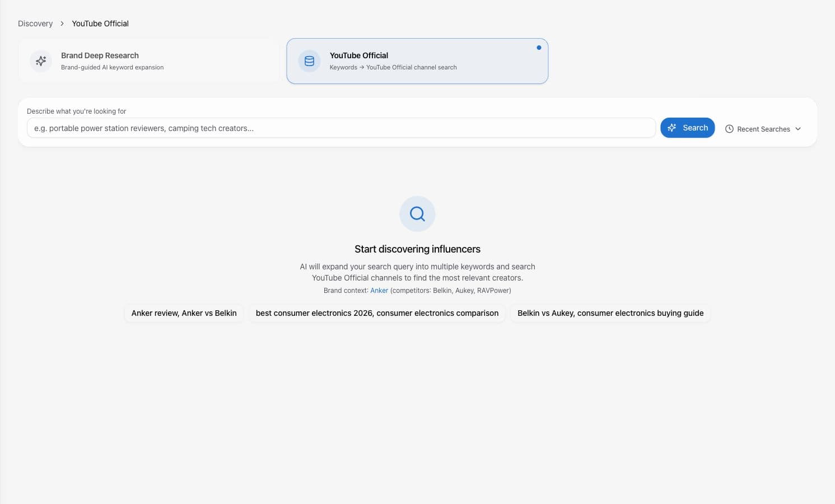Open the Recent Searches dropdown
Image resolution: width=835 pixels, height=504 pixels.
[x=763, y=129]
